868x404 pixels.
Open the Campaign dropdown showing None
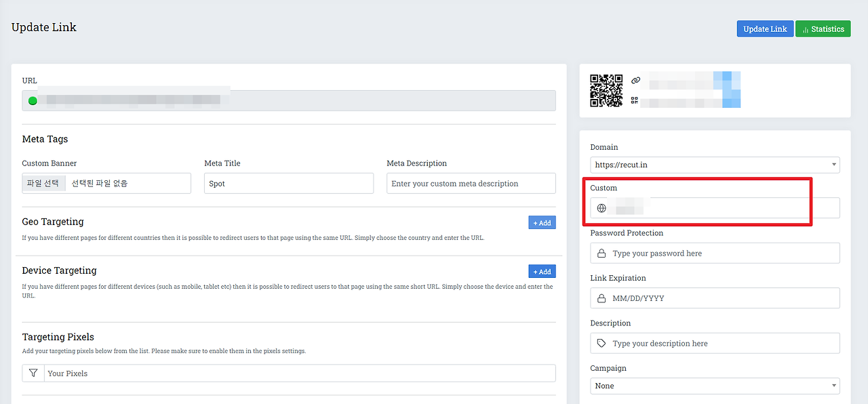(x=715, y=386)
